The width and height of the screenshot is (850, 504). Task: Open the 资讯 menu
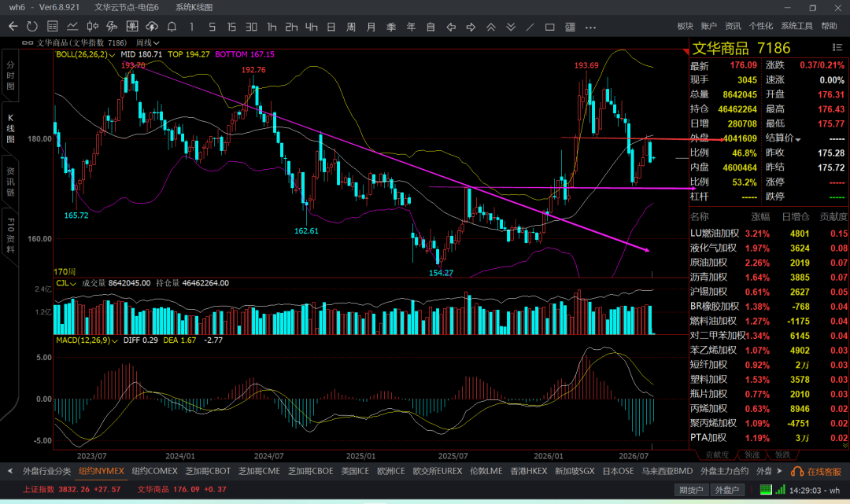(x=733, y=26)
